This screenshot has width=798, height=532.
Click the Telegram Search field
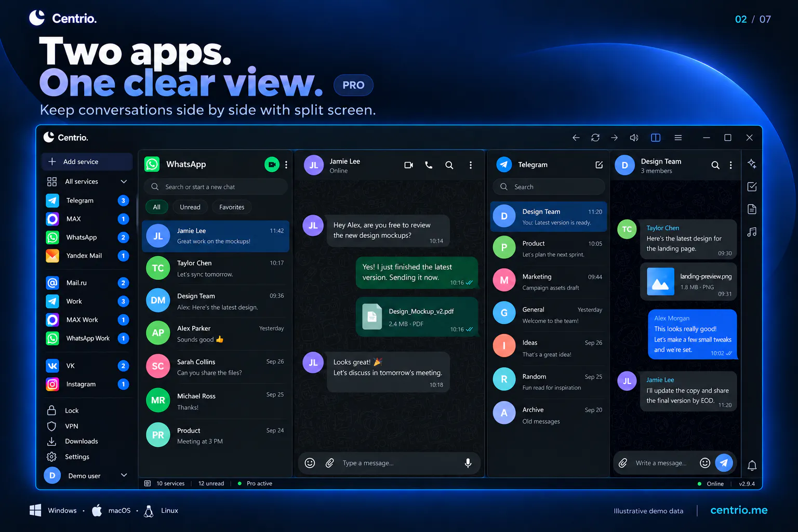coord(549,187)
